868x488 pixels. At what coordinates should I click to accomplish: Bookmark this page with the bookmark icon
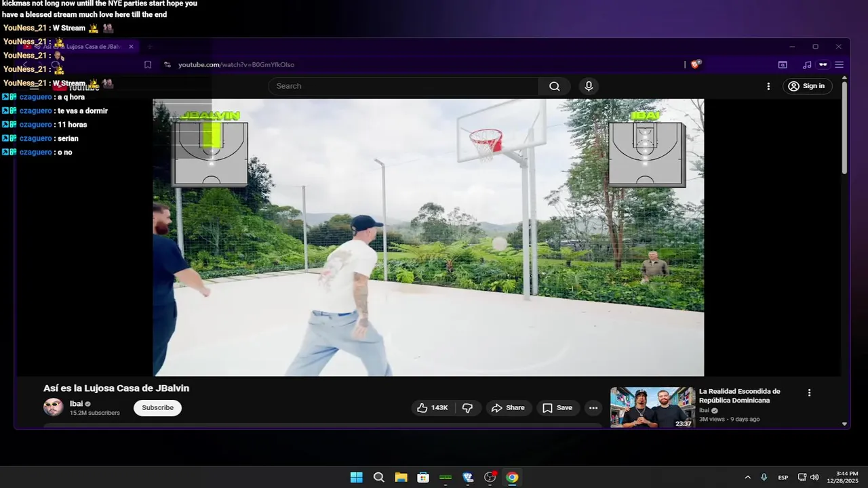[x=147, y=64]
